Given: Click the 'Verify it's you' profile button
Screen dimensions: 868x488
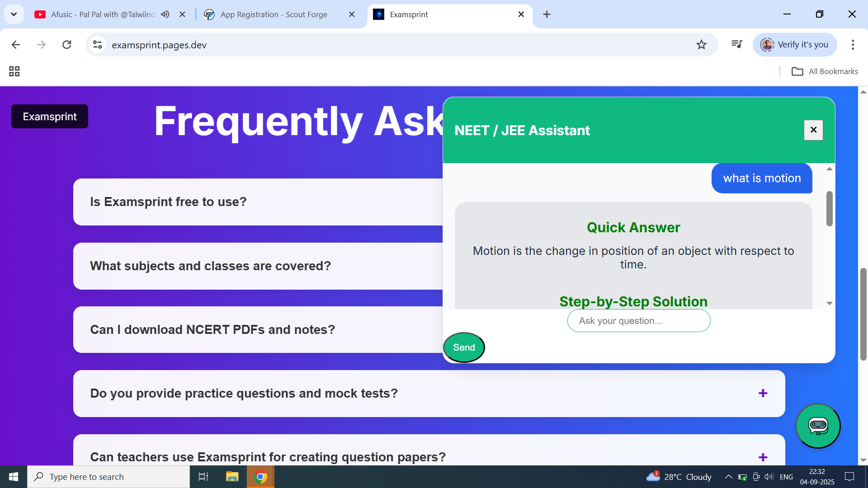Looking at the screenshot, I should tap(794, 45).
